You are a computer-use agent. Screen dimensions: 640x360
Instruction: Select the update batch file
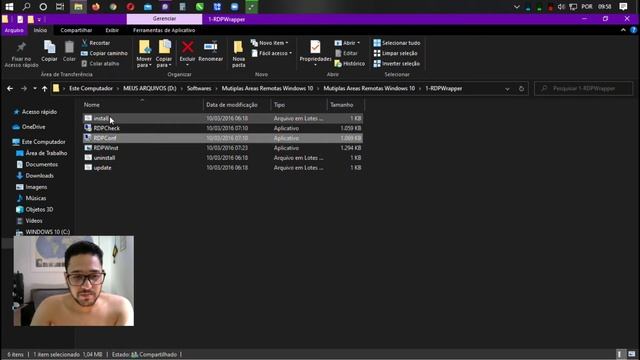coord(223,167)
